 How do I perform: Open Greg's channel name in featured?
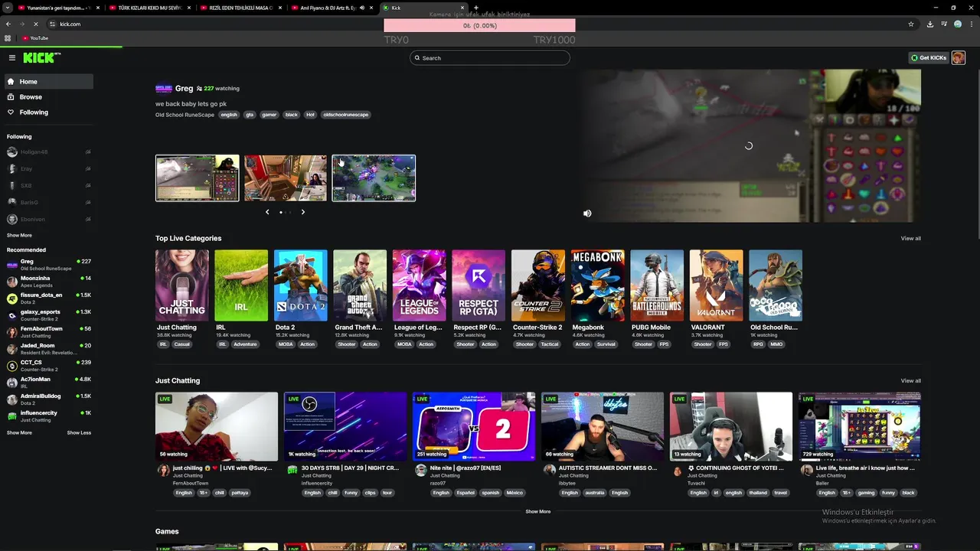pos(185,89)
